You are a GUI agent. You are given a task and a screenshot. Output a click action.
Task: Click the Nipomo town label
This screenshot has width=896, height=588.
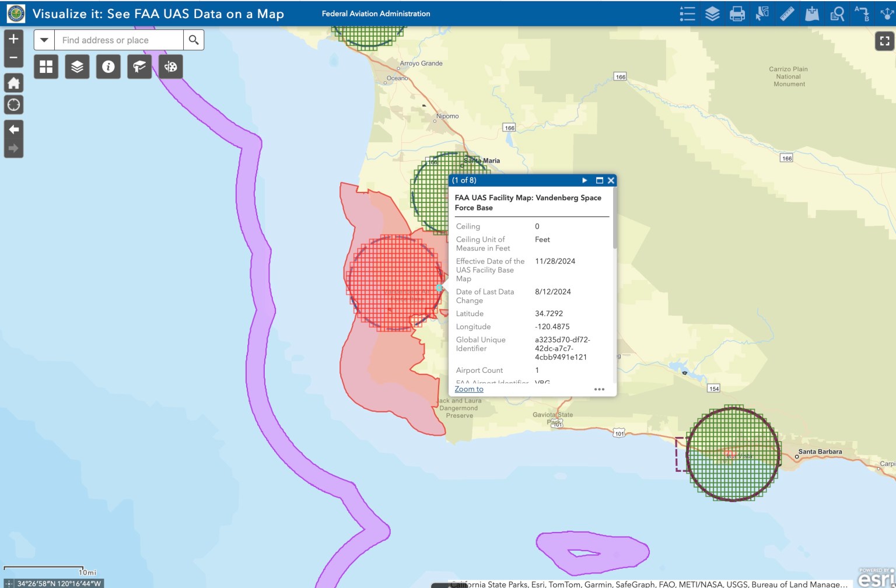(x=447, y=116)
